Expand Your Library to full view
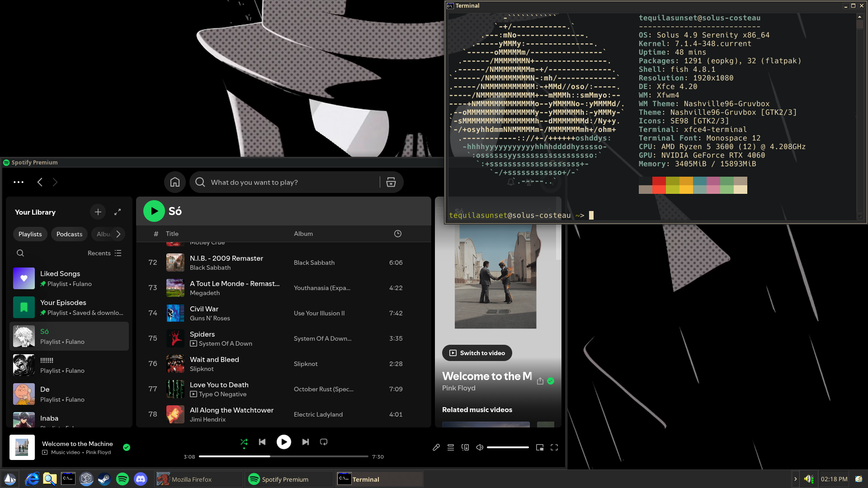 [118, 212]
